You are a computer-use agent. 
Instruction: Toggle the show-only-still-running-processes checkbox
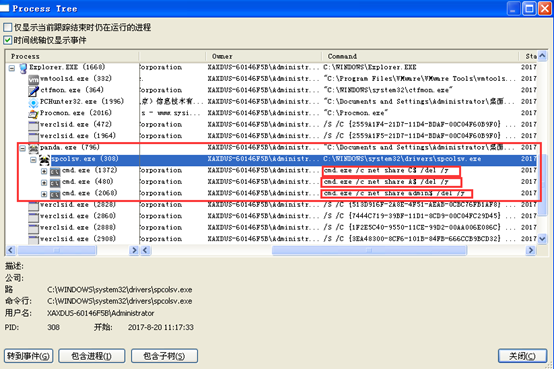[x=7, y=27]
